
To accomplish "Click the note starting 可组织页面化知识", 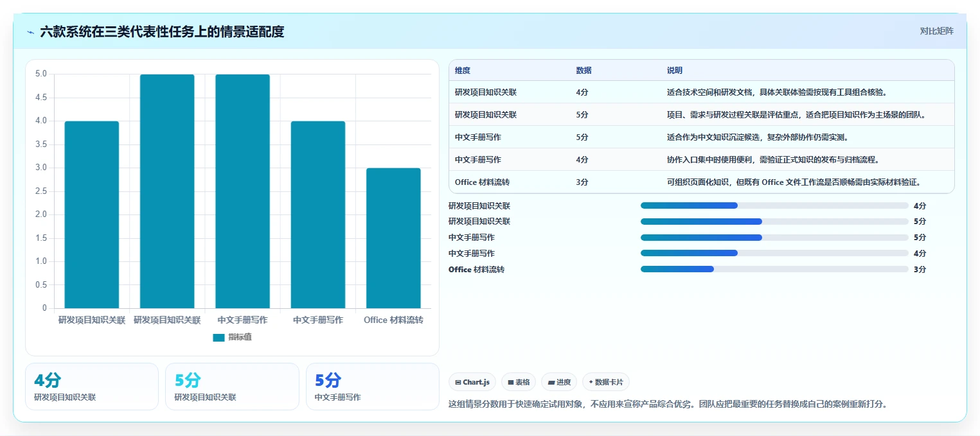I will tap(795, 182).
